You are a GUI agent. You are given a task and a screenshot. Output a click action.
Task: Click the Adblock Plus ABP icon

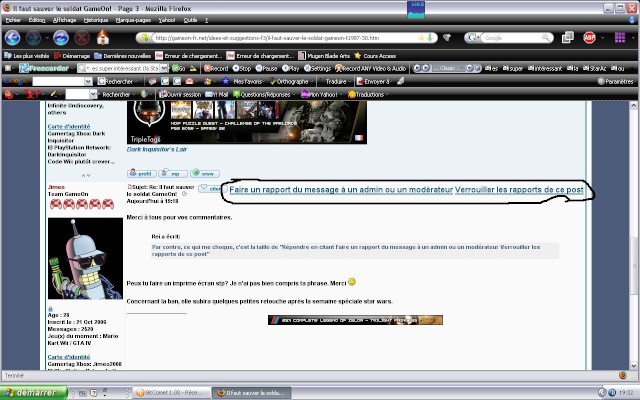589,38
